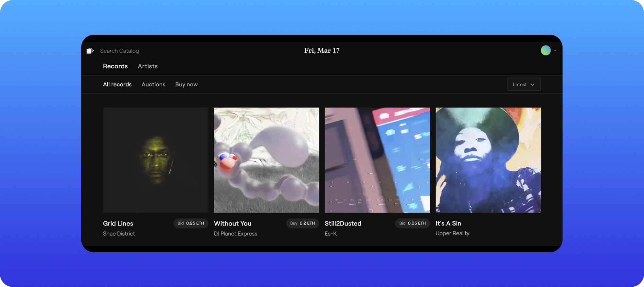644x287 pixels.
Task: Show only Auctions
Action: click(153, 84)
